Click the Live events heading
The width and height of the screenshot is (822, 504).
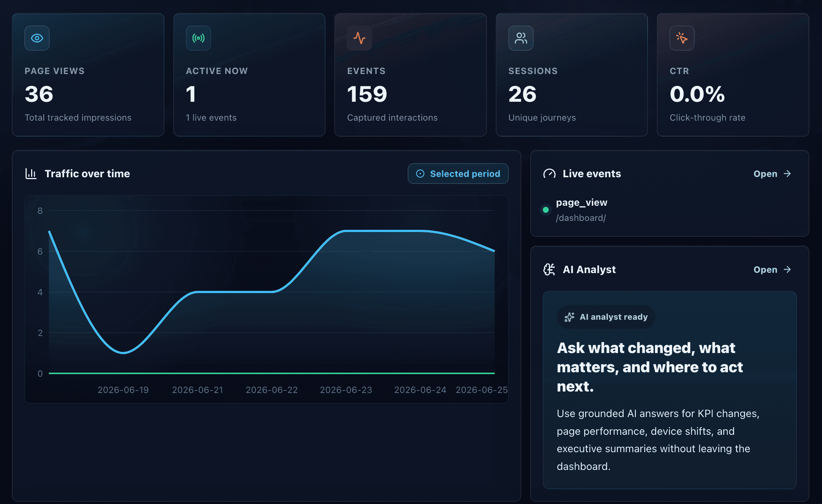pos(592,174)
